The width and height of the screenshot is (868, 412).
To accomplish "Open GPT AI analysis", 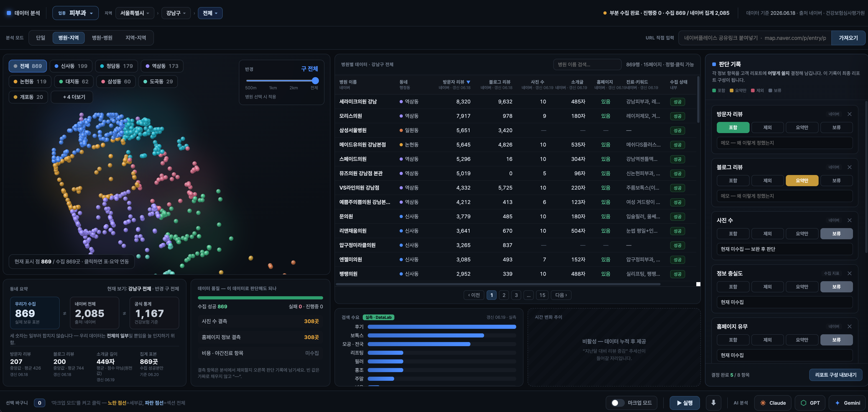I will (x=810, y=403).
